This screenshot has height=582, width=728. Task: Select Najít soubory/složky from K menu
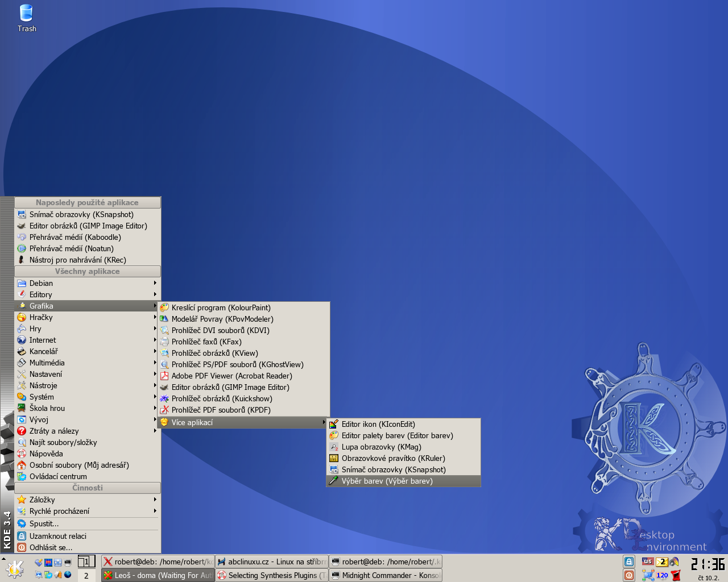[x=88, y=442]
